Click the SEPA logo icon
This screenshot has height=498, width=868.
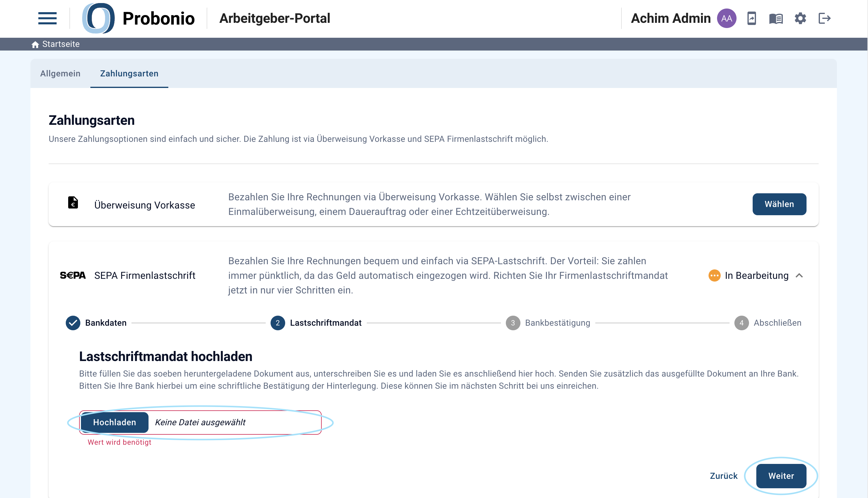click(73, 276)
